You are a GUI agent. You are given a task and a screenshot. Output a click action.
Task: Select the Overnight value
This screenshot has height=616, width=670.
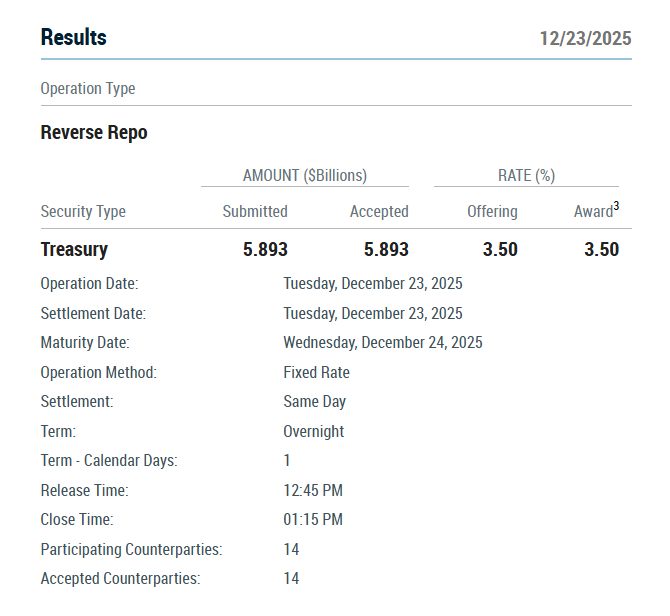tap(314, 431)
